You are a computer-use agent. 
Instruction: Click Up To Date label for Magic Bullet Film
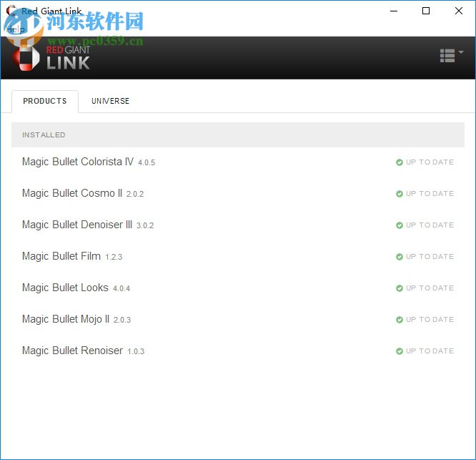(430, 256)
